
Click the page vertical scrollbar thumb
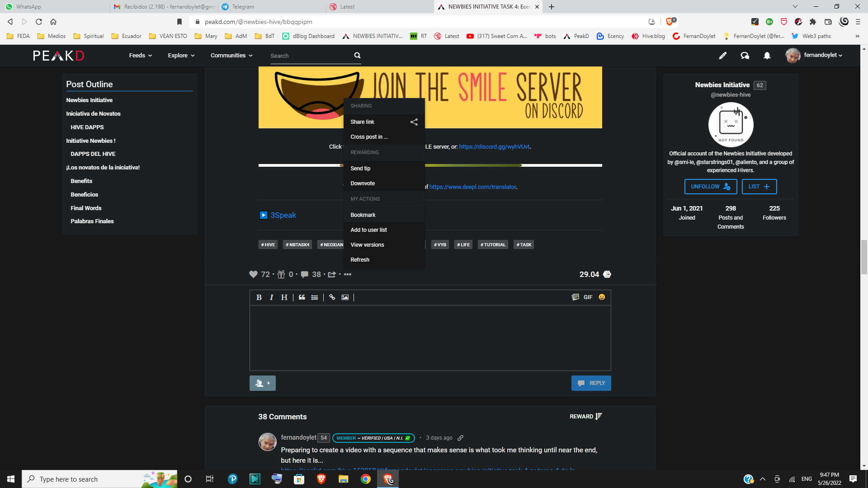864,257
